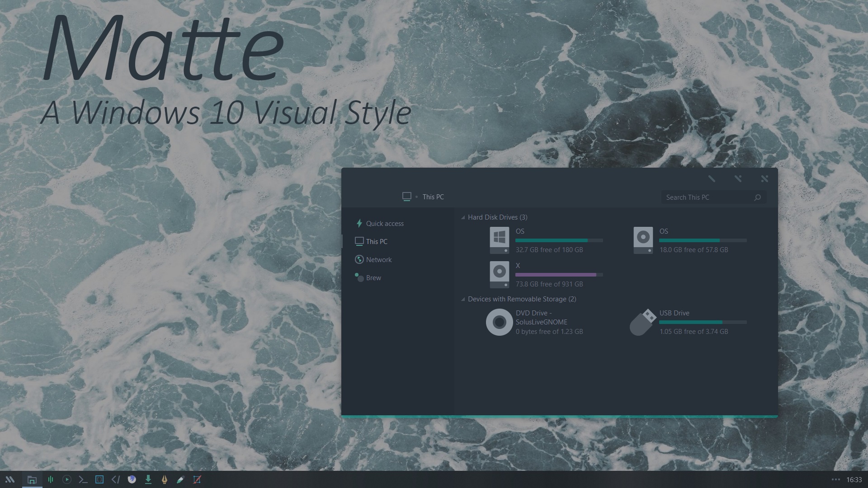Show hidden tray icons via three dots
Viewport: 868px width, 488px height.
[x=836, y=480]
